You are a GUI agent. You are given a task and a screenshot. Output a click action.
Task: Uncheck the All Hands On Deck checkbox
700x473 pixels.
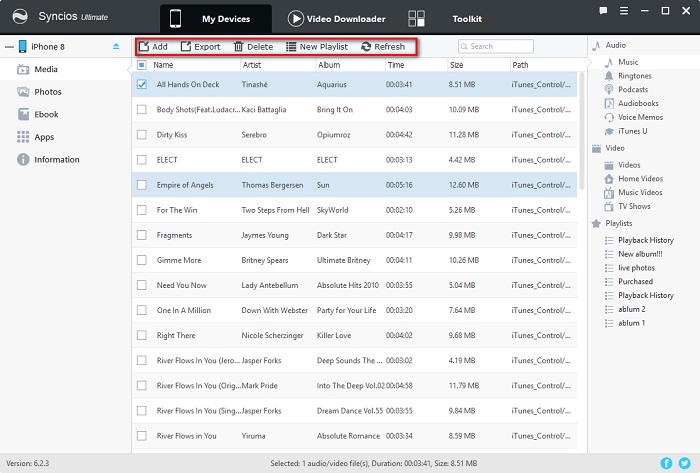pyautogui.click(x=142, y=84)
